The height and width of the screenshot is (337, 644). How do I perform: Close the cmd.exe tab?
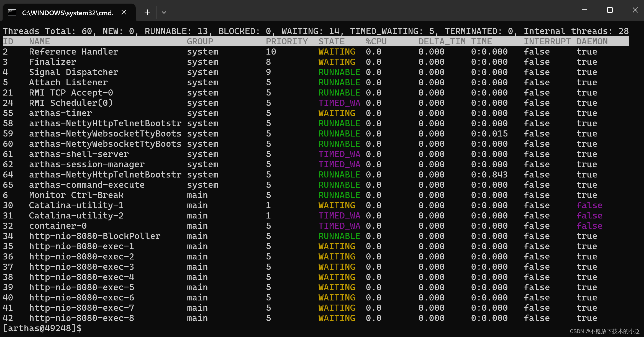[124, 12]
